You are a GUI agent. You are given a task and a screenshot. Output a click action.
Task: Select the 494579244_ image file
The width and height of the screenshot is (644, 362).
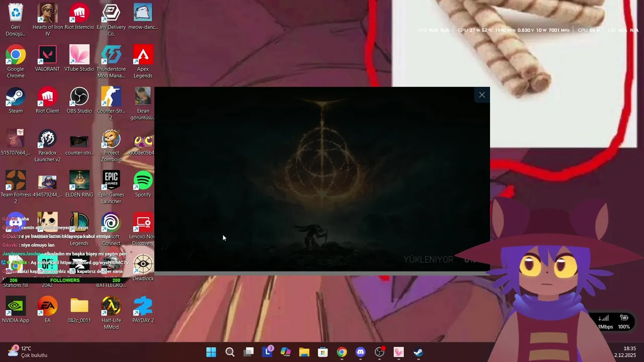47,185
